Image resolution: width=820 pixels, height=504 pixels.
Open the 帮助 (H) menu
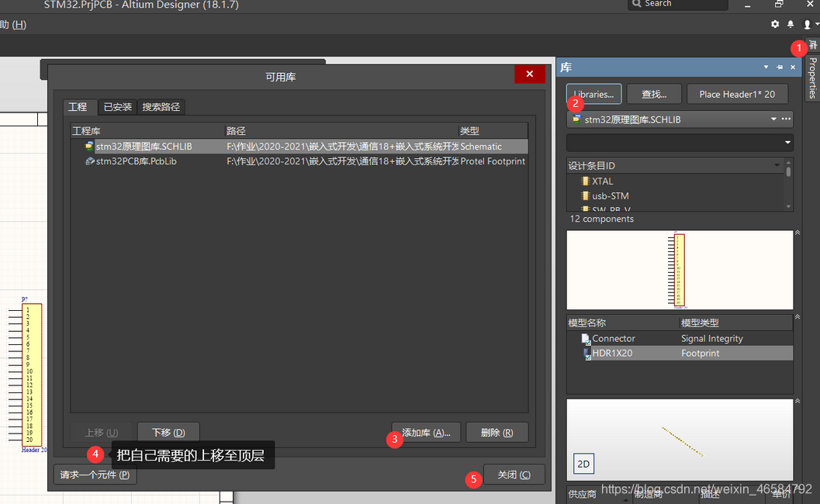[x=13, y=25]
